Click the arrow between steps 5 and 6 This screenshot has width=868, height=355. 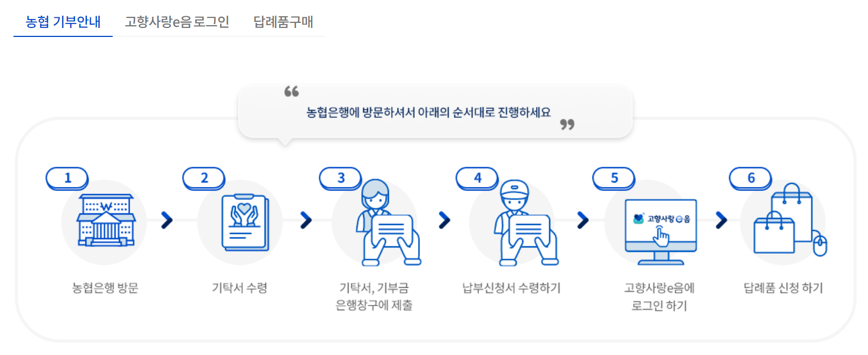721,221
